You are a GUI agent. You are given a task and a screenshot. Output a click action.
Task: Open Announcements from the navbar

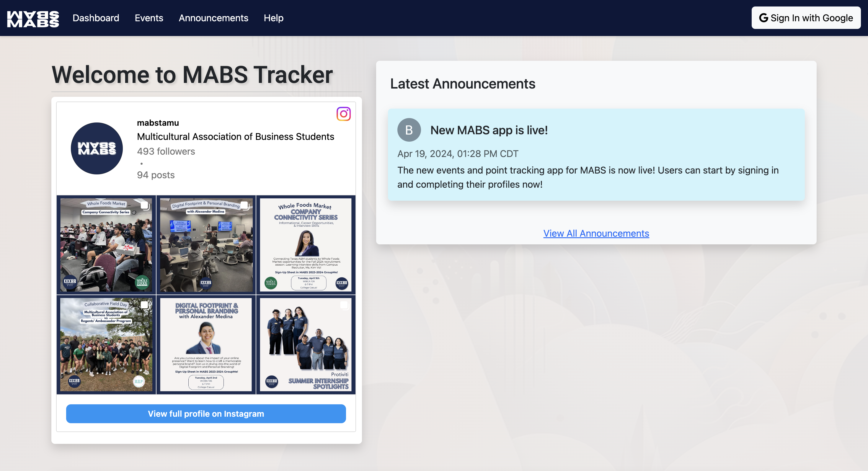pos(213,18)
